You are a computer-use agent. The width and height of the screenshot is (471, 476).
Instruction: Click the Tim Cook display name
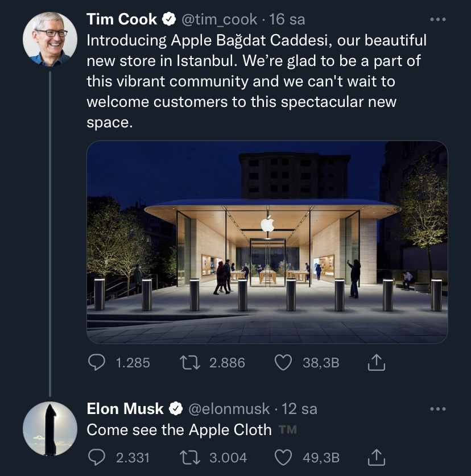tap(122, 19)
